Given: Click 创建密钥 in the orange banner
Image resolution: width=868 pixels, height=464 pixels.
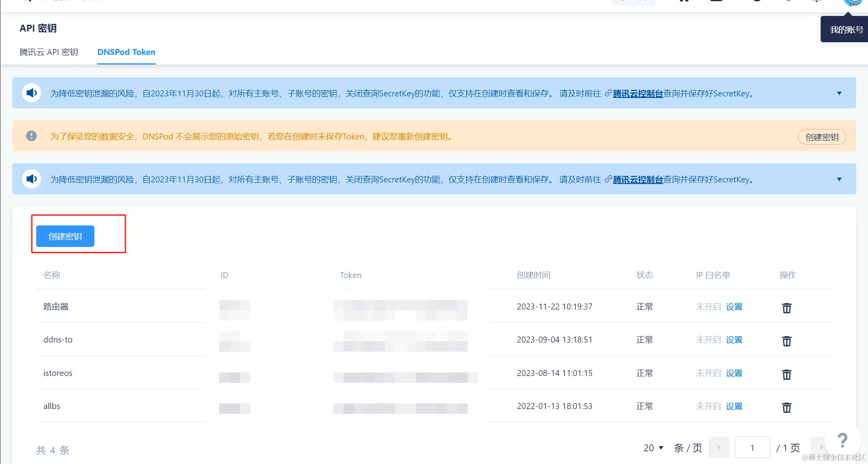Looking at the screenshot, I should (x=822, y=137).
